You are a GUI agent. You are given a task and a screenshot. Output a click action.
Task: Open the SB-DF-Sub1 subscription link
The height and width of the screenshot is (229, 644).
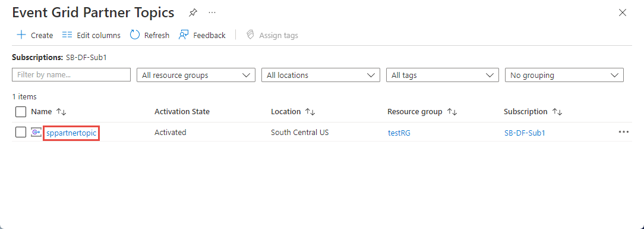[x=525, y=133]
